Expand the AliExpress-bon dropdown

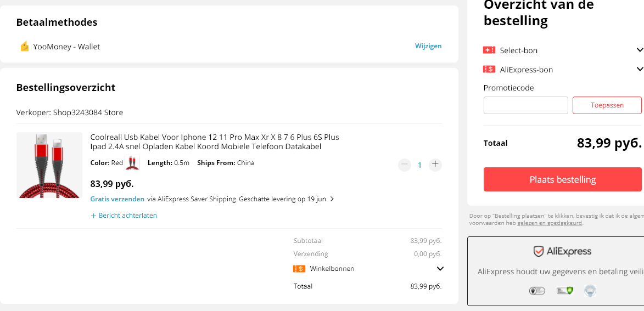click(640, 69)
